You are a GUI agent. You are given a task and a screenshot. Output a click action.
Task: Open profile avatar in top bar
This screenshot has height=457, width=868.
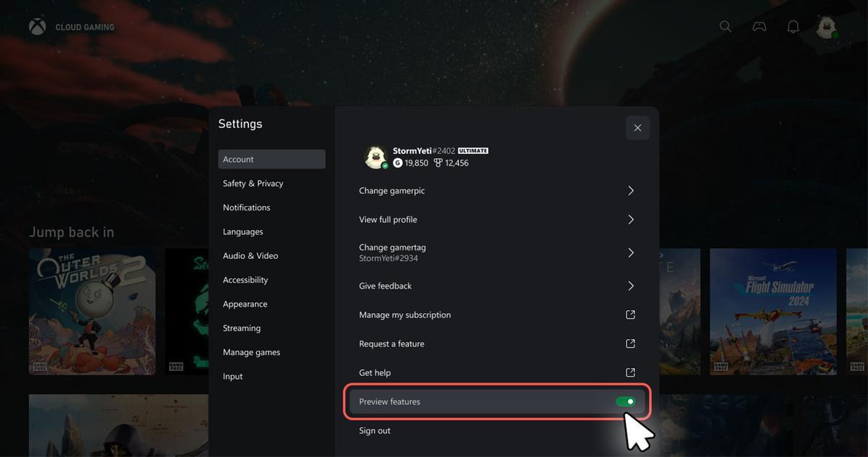[x=826, y=27]
